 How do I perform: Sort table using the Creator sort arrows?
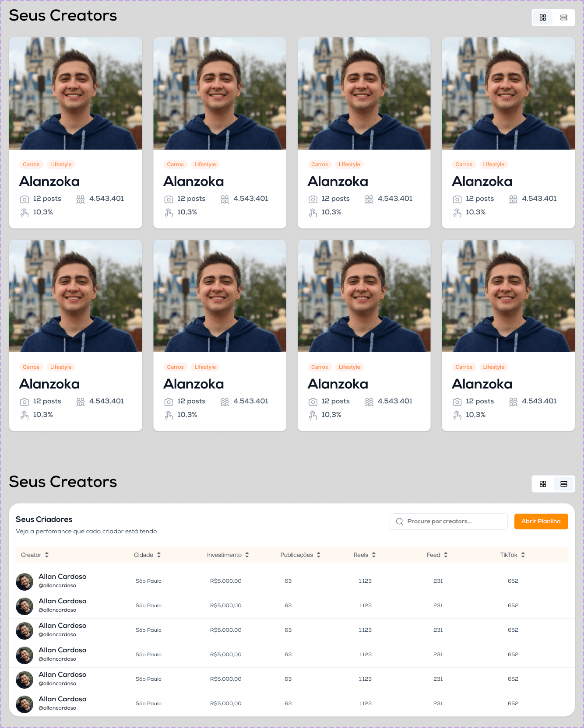pyautogui.click(x=47, y=555)
